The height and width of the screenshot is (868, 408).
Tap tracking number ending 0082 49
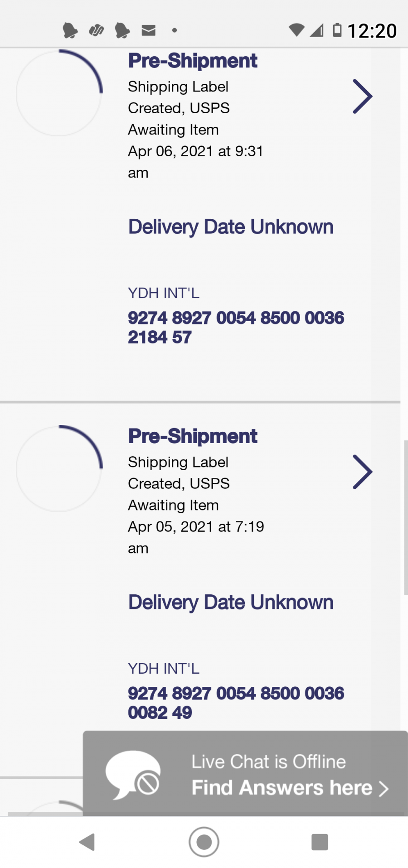click(236, 703)
